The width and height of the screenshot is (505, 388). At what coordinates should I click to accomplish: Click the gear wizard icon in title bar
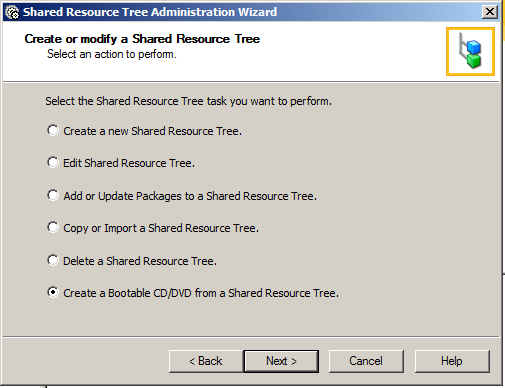(13, 12)
